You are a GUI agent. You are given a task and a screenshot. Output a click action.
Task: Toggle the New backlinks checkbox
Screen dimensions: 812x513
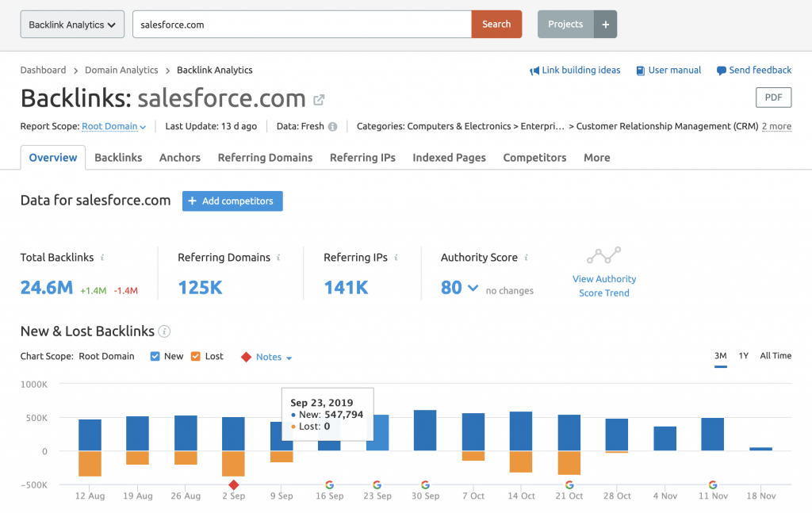tap(155, 357)
